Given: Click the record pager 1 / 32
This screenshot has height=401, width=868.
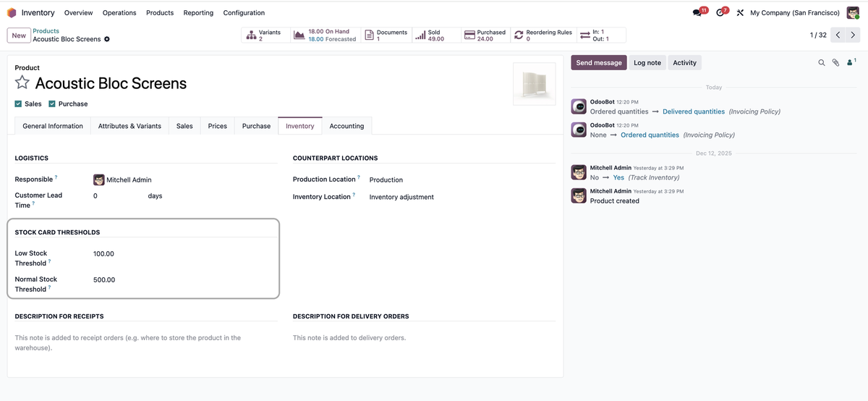Looking at the screenshot, I should (817, 35).
